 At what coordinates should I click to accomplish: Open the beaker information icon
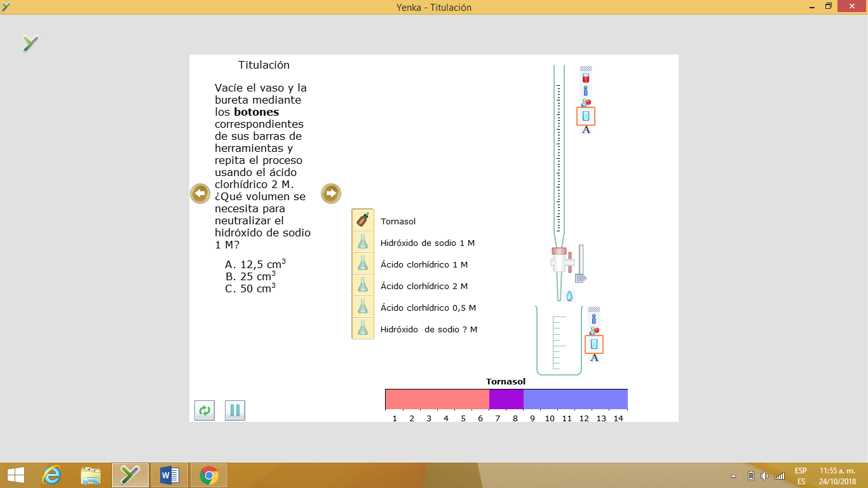pyautogui.click(x=594, y=319)
